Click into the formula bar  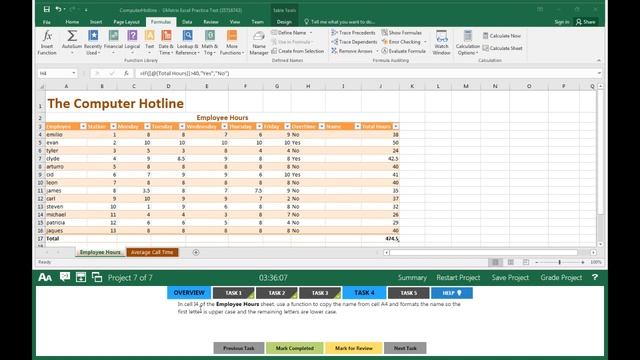365,73
